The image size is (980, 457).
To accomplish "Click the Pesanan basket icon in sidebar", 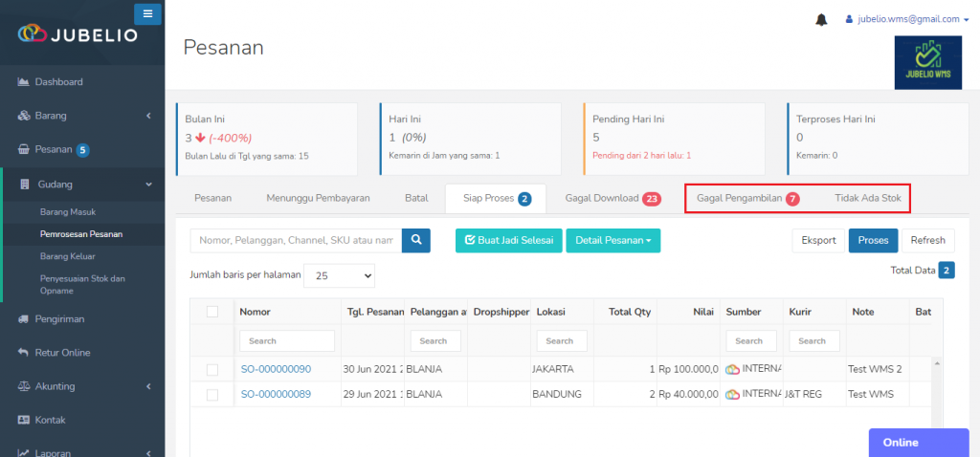I will [24, 150].
